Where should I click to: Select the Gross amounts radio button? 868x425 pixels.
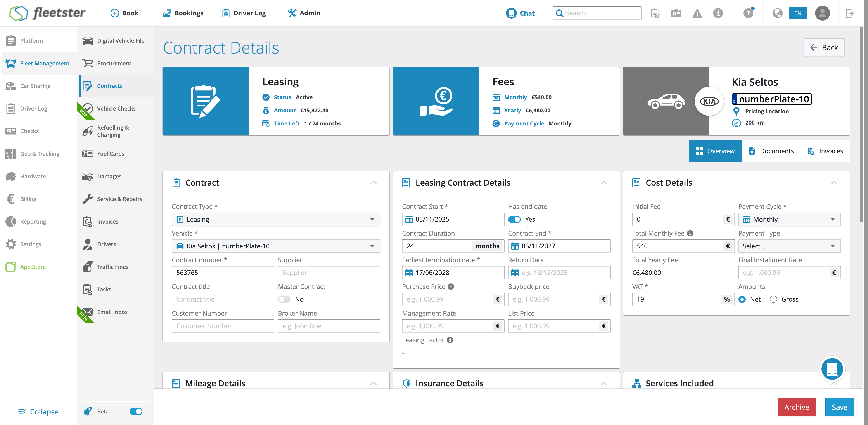[773, 299]
